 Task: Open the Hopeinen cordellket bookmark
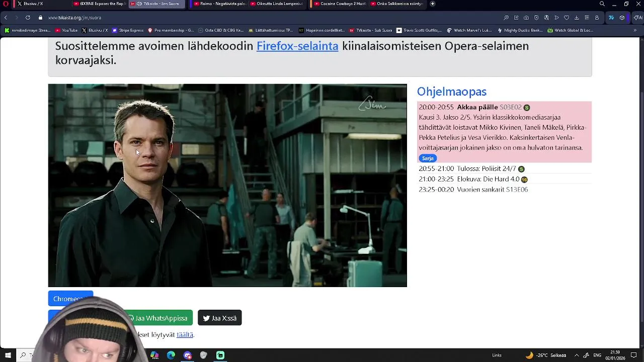tap(321, 30)
